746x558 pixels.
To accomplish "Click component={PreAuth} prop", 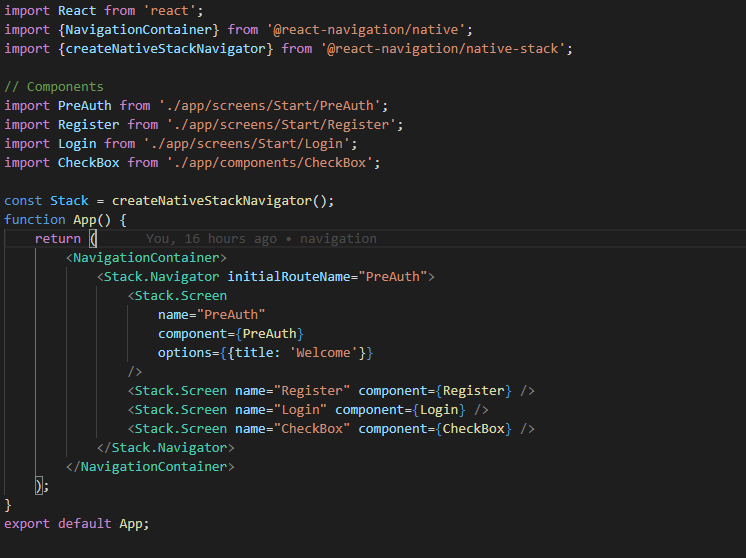I will [231, 334].
